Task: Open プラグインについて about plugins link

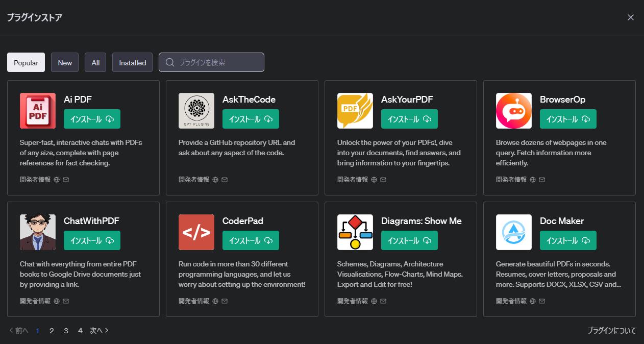Action: pyautogui.click(x=611, y=331)
